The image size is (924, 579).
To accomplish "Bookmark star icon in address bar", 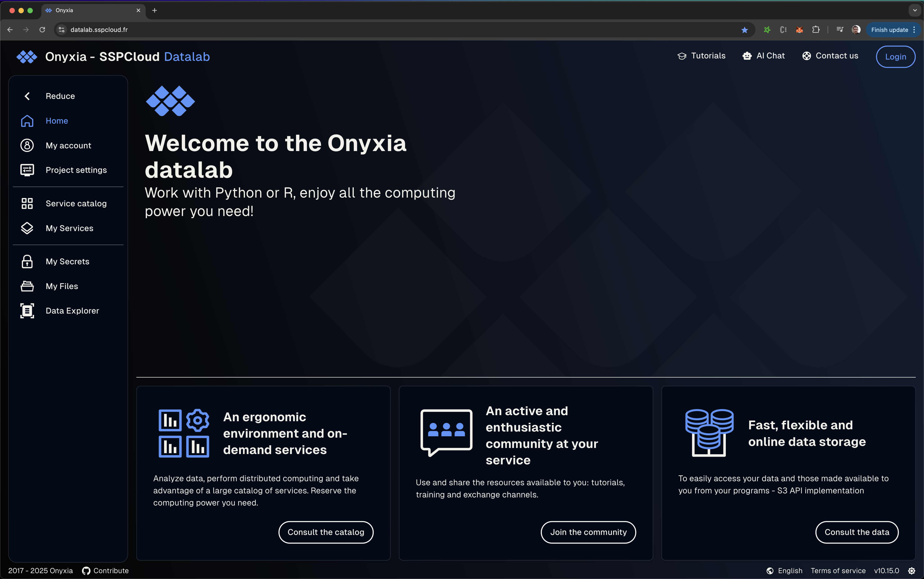I will pyautogui.click(x=744, y=30).
